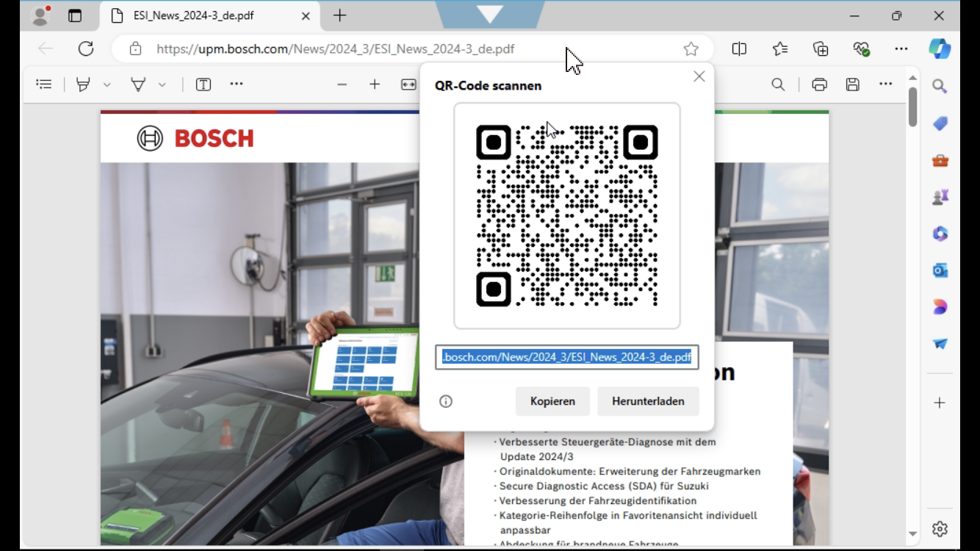Open the QR dialog info icon
Screen dimensions: 980x551
coord(446,401)
